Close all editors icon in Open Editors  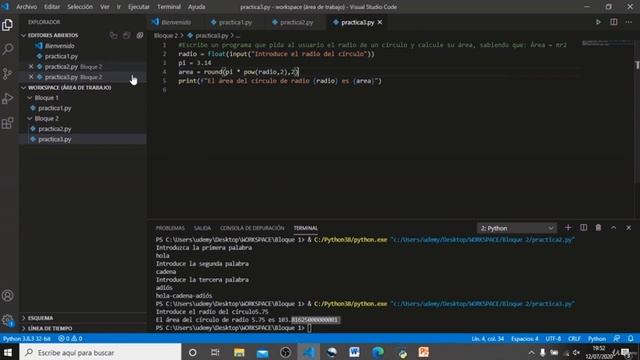[140, 36]
